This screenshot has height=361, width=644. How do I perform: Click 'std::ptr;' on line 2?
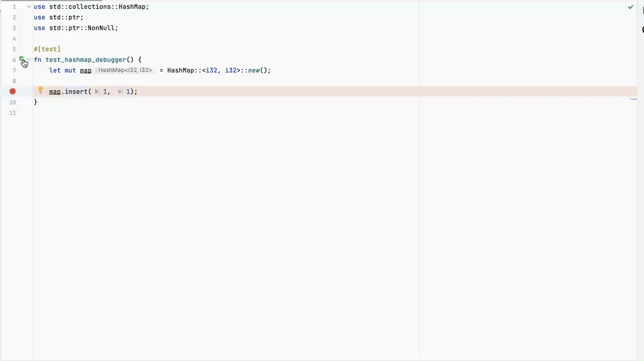(67, 17)
